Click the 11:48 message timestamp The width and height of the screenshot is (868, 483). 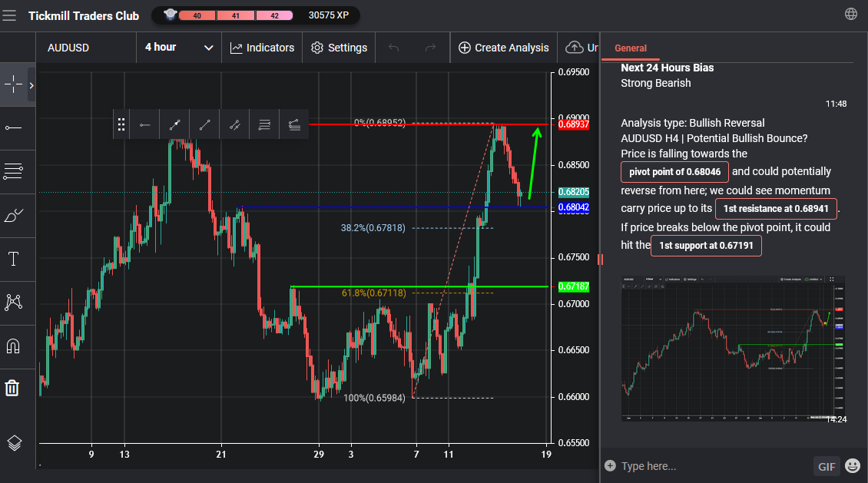coord(836,104)
